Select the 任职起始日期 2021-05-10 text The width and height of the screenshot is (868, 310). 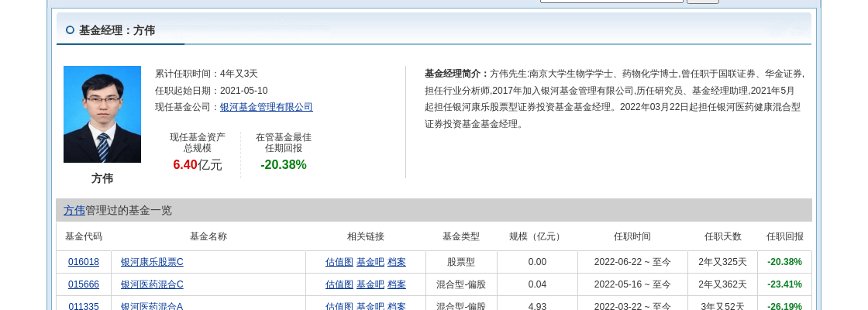(x=212, y=90)
